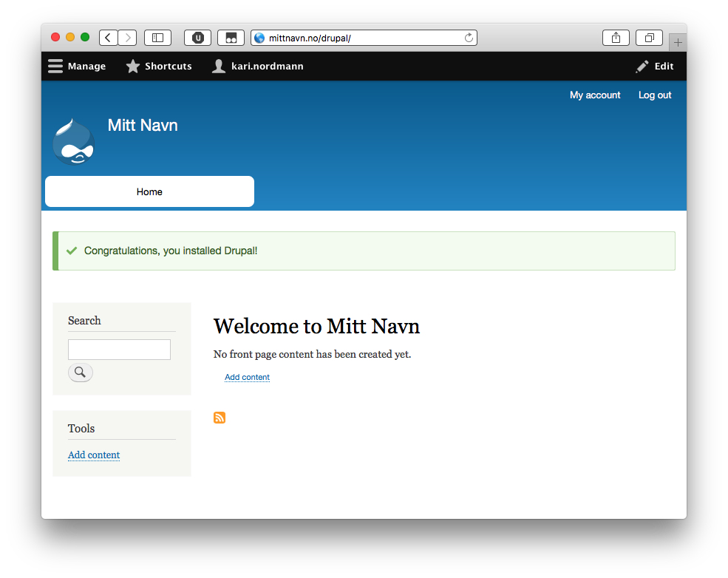
Task: Open kari.nordmann user menu
Action: pos(258,66)
